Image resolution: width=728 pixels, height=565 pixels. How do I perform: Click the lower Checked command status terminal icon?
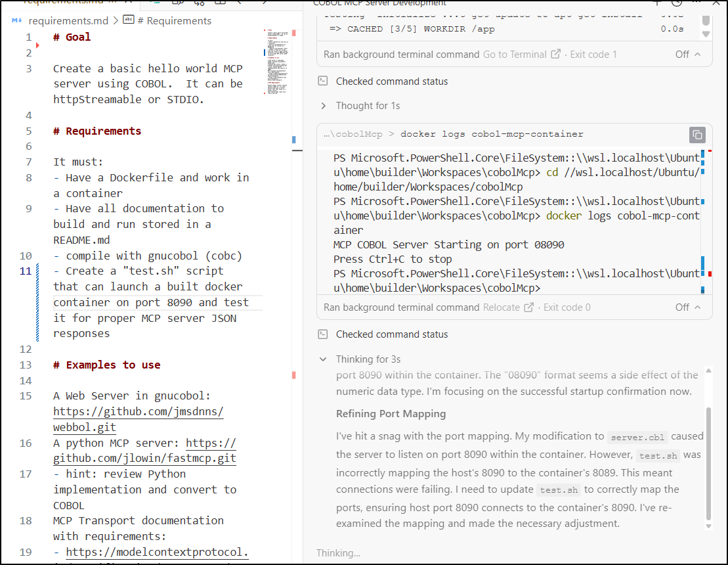tap(322, 334)
